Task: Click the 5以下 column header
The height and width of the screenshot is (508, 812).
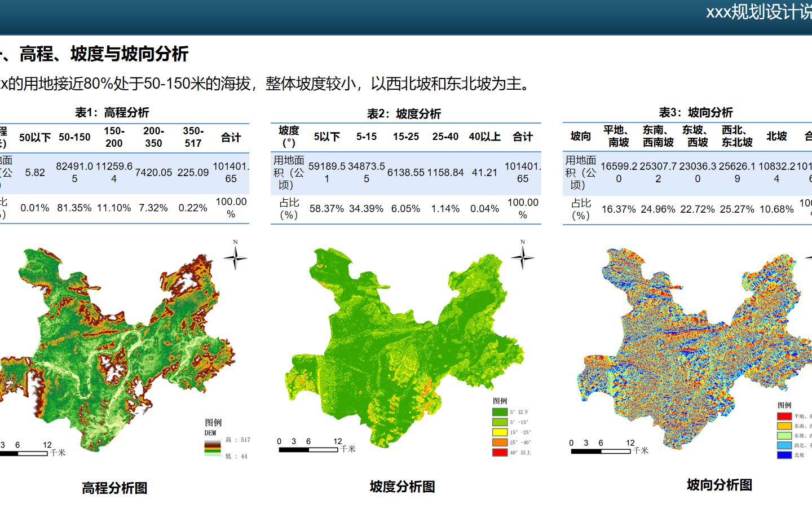Action: [327, 137]
